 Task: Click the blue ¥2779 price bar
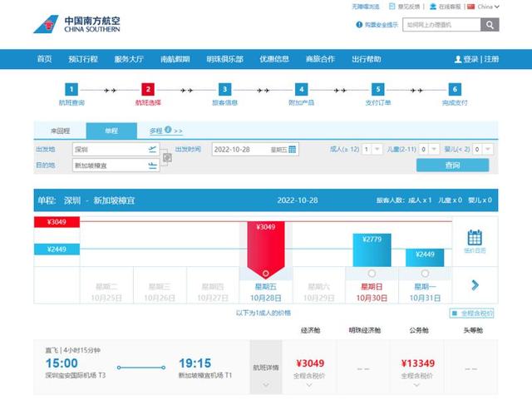372,250
